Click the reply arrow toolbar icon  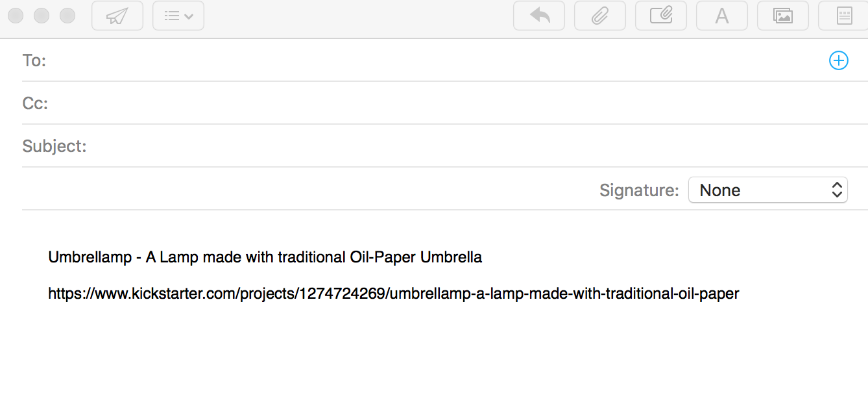539,16
